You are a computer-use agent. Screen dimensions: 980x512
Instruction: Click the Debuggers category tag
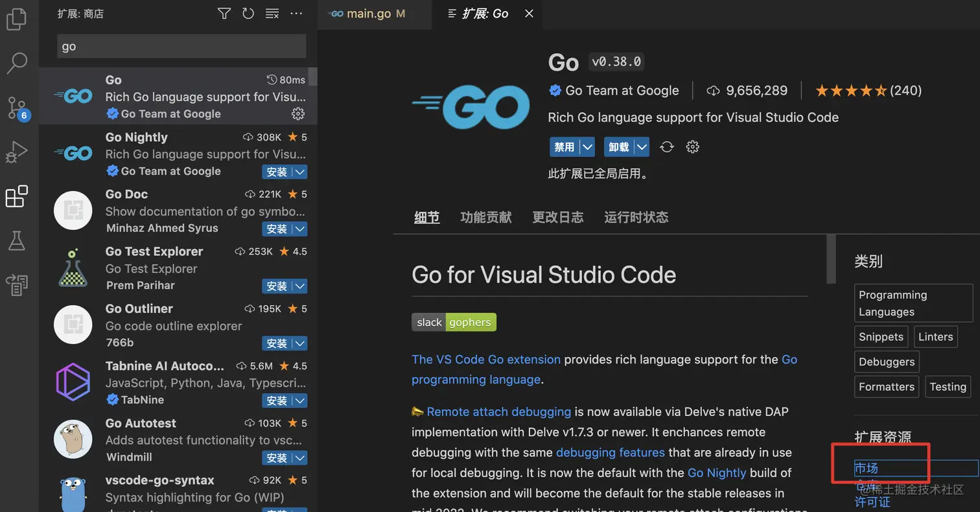[x=887, y=362]
